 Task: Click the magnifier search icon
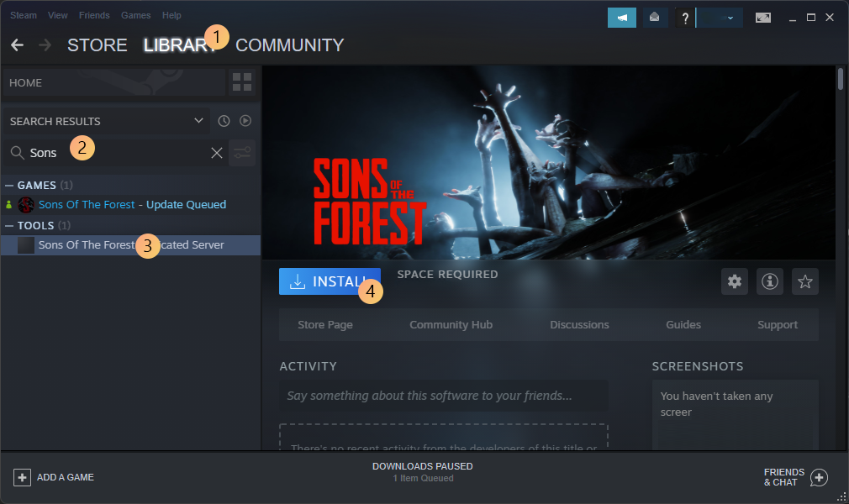click(18, 153)
